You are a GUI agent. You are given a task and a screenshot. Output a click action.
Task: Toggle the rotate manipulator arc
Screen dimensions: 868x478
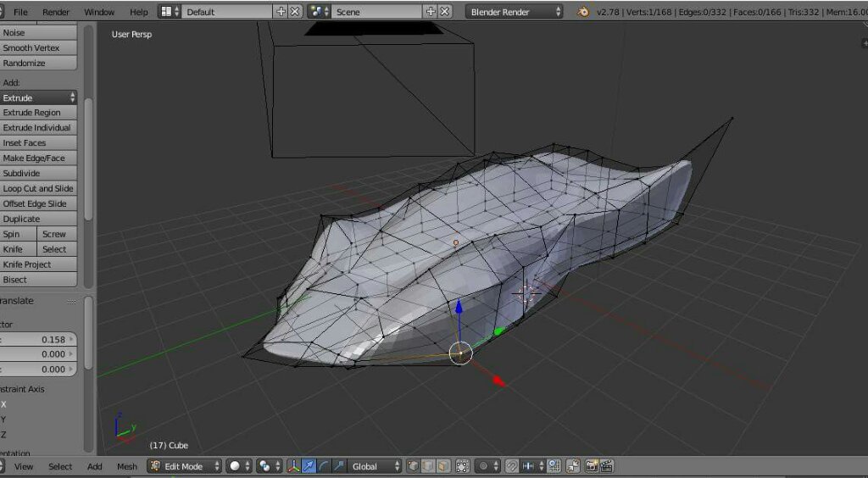point(324,466)
